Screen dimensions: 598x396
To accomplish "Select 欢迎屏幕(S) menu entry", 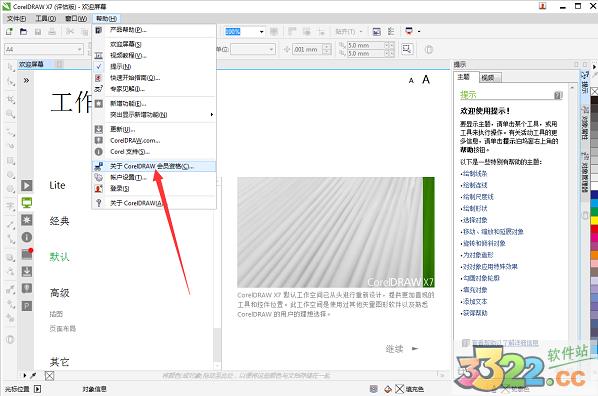I will pos(154,44).
